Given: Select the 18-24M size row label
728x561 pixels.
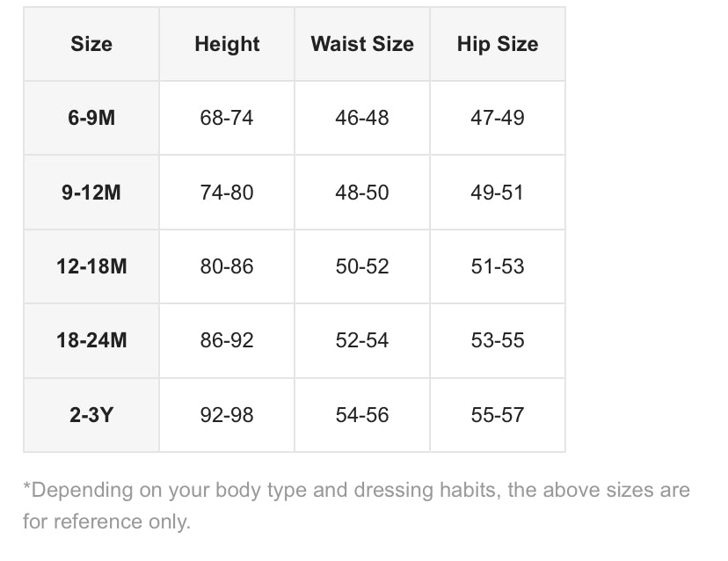Looking at the screenshot, I should pyautogui.click(x=91, y=340).
